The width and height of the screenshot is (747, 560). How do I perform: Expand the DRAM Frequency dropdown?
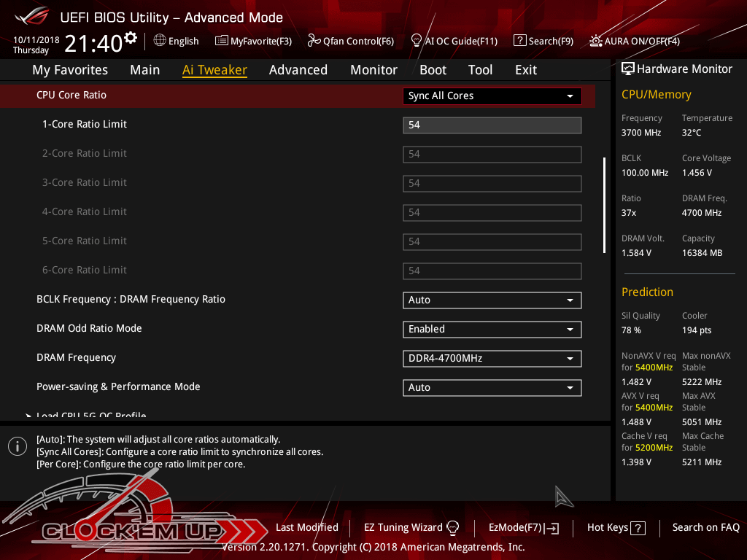pyautogui.click(x=492, y=358)
